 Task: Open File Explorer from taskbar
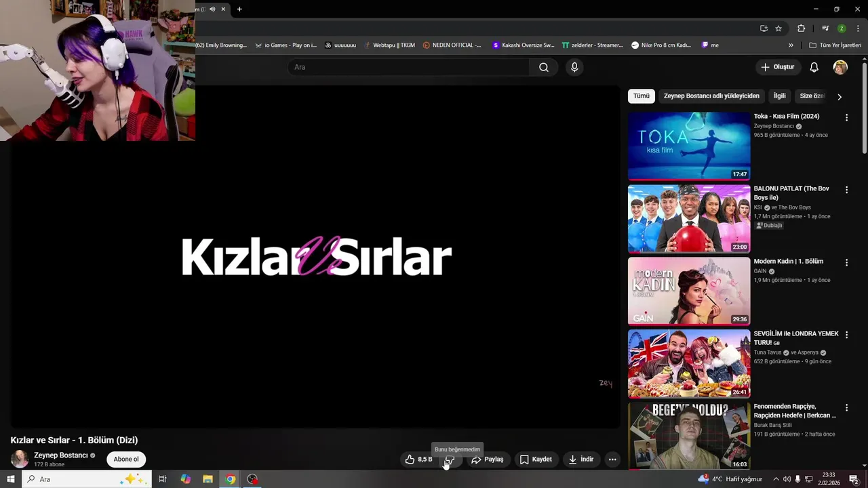click(208, 479)
